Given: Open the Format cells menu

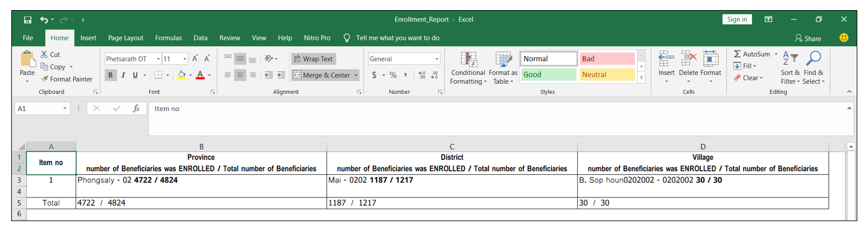Looking at the screenshot, I should coord(710,68).
